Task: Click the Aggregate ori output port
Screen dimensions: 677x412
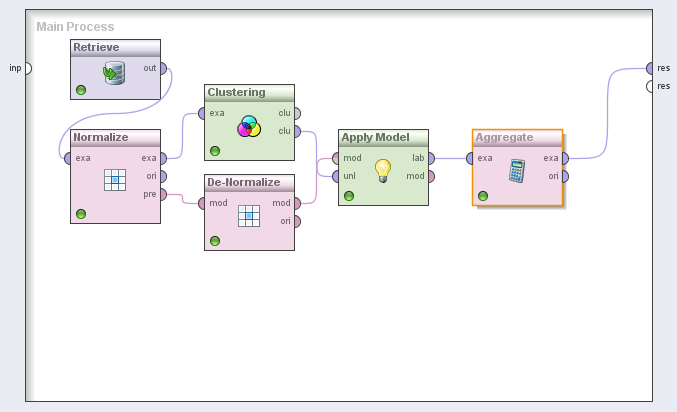Action: pos(566,176)
